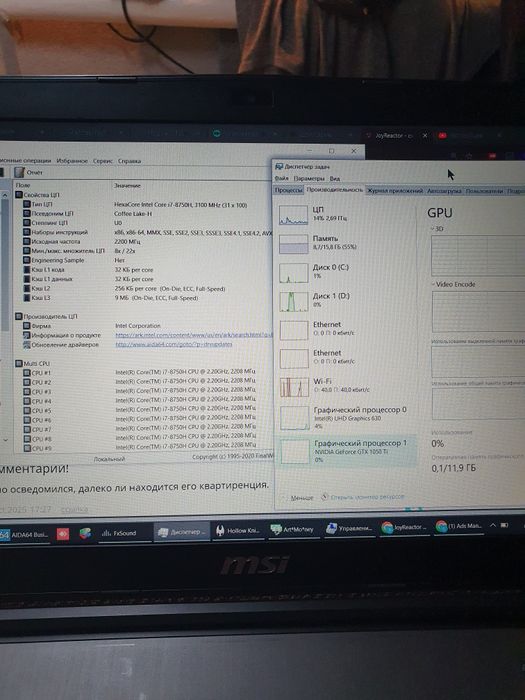This screenshot has width=525, height=700.
Task: Click the Отчёт report icon in AIDA64 toolbar
Action: (19, 172)
